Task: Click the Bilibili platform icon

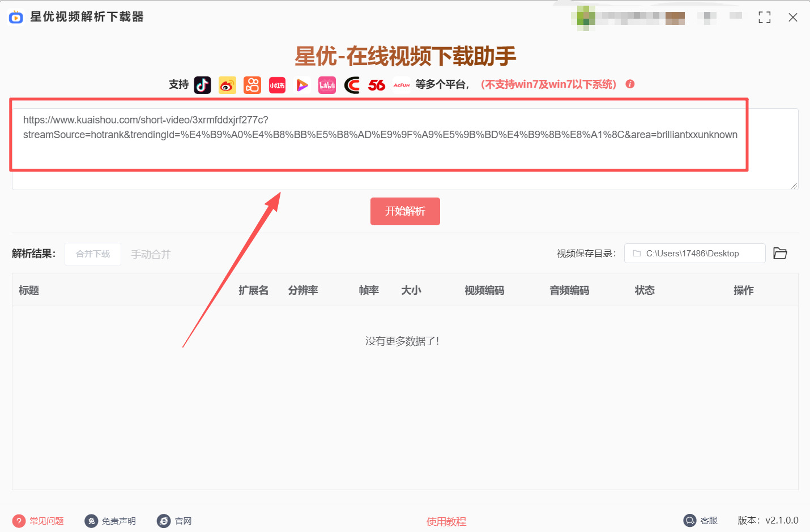Action: point(327,85)
